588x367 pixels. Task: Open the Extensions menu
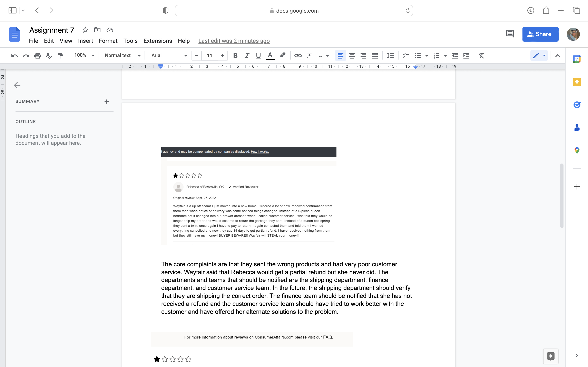click(x=157, y=41)
